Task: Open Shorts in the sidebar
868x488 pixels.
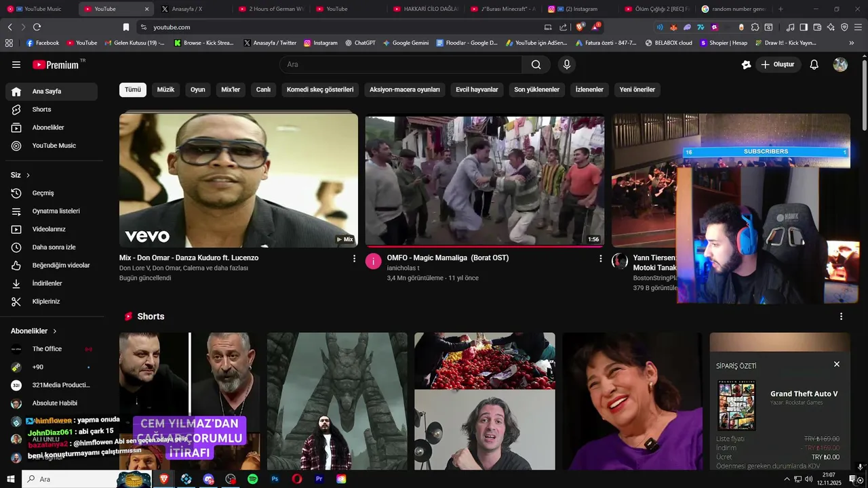Action: 52,109
